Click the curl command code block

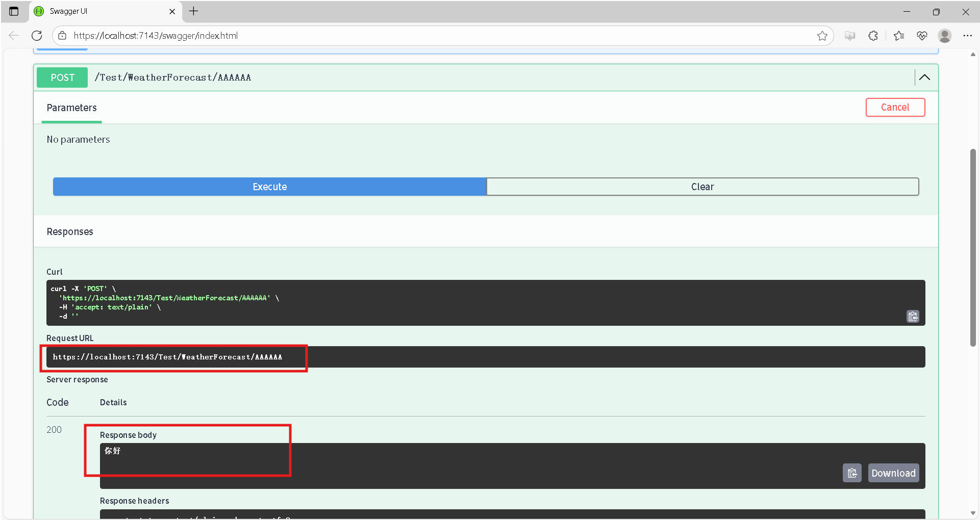(486, 303)
